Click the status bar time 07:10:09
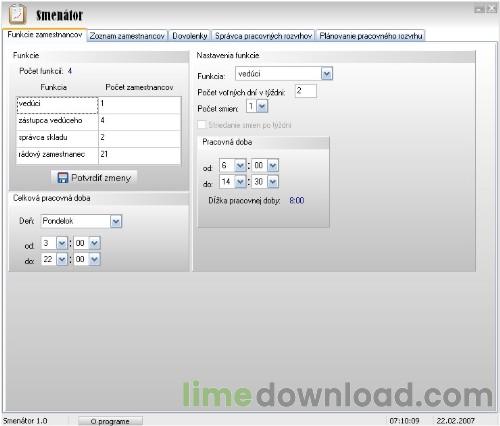500x426 pixels. (x=404, y=421)
